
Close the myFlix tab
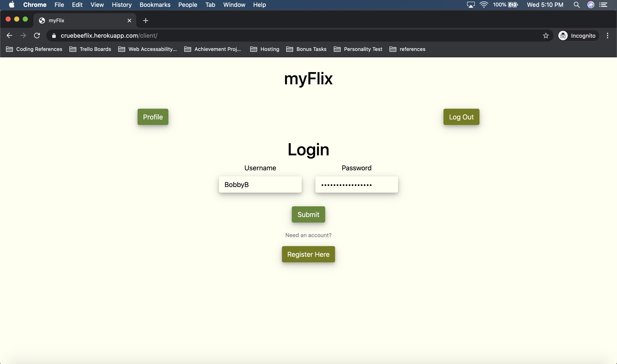(x=129, y=21)
